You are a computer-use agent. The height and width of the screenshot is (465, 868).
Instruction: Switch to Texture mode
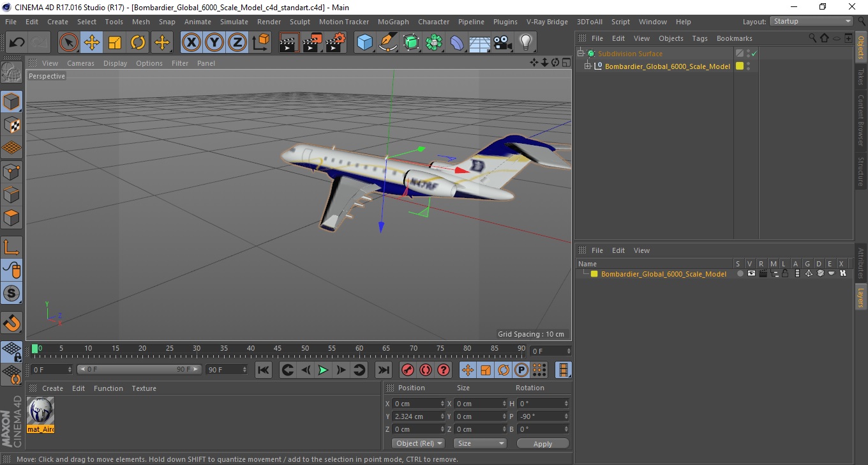pos(11,125)
